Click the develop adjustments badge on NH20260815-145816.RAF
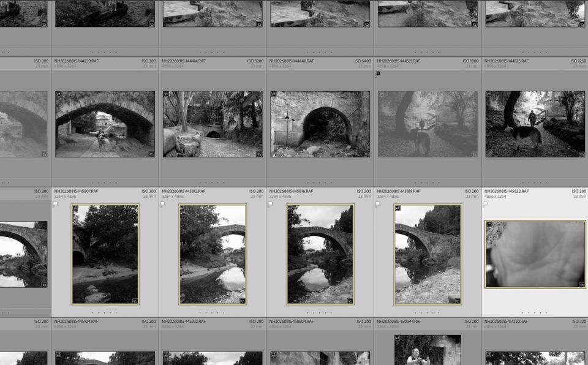Screen dimensions: 588x365 click(290, 208)
